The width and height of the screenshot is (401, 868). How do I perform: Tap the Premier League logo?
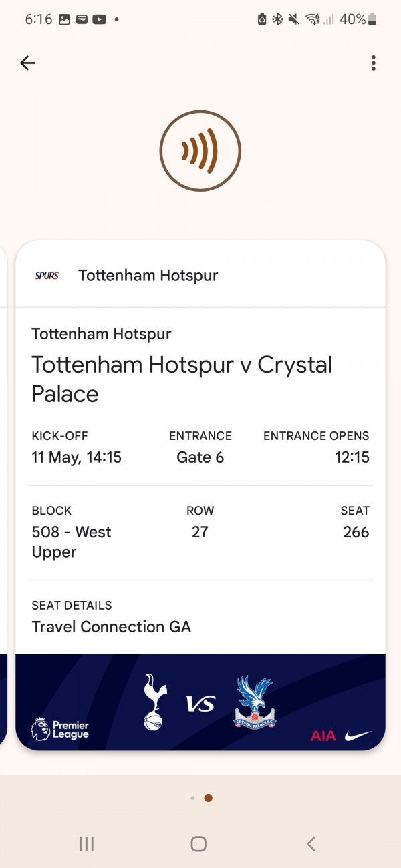pyautogui.click(x=59, y=729)
